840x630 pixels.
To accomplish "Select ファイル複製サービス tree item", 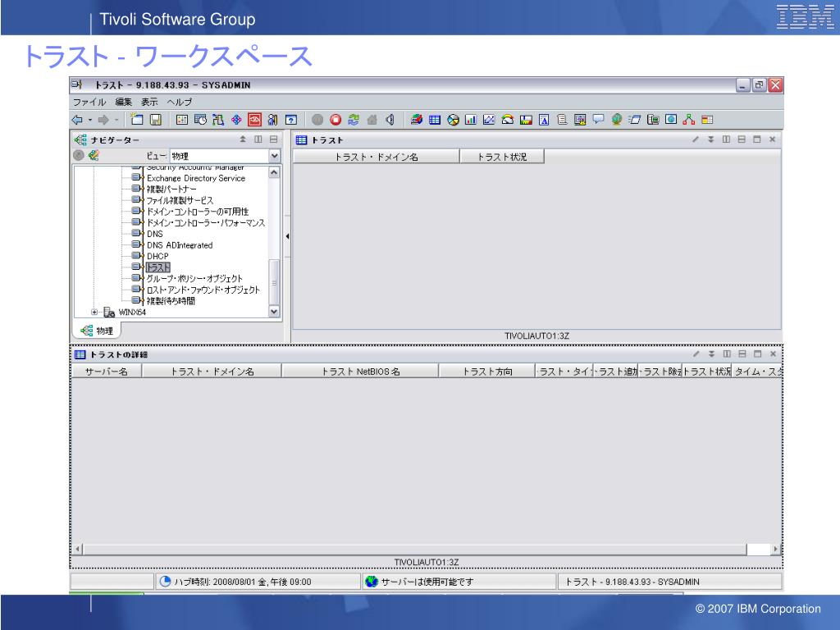I will pyautogui.click(x=180, y=200).
